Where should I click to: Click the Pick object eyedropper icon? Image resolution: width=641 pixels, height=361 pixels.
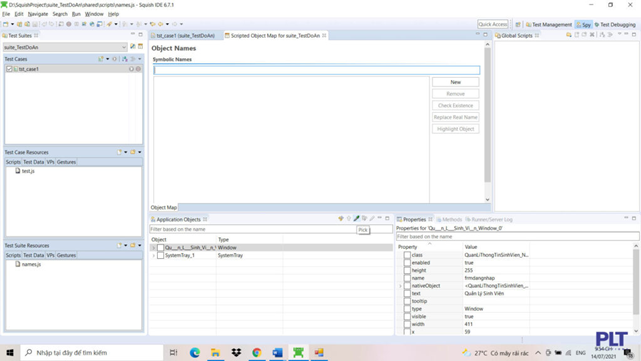coord(356,219)
